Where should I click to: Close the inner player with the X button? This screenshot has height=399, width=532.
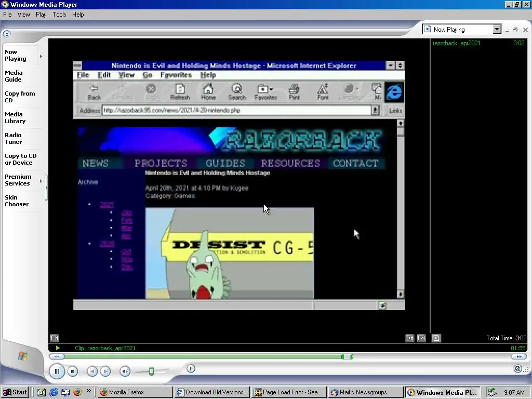pos(526,30)
